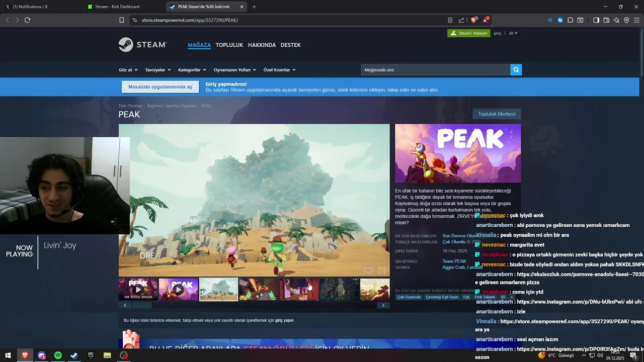Switch to Stream - Kick Dashboard tab
The height and width of the screenshot is (362, 644).
click(123, 7)
